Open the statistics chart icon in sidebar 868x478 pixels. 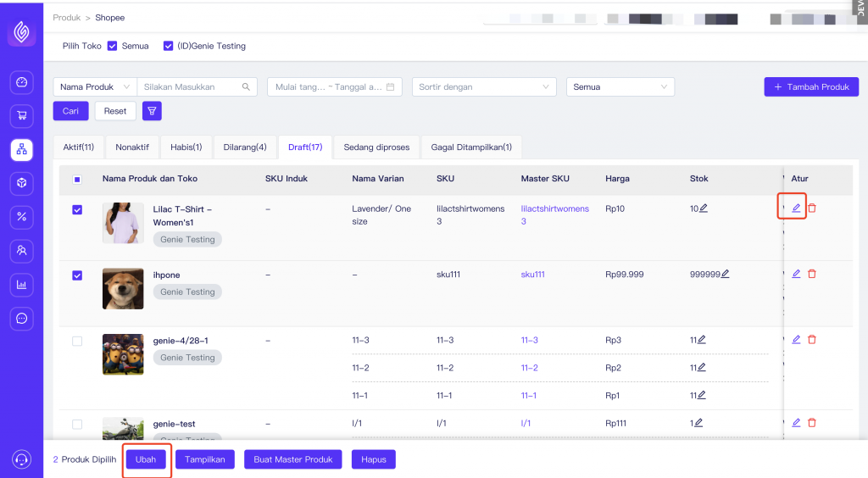coord(21,285)
